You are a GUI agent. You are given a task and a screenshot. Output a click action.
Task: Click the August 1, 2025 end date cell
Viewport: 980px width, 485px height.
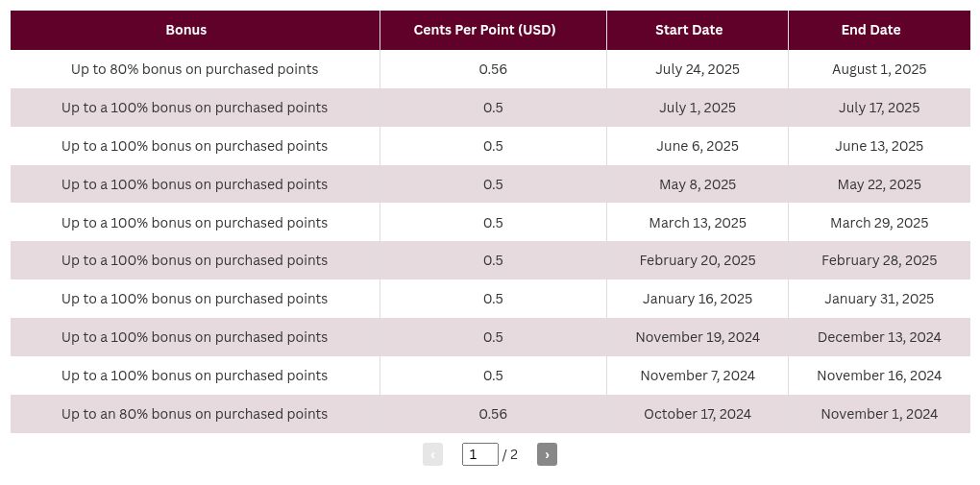[879, 69]
